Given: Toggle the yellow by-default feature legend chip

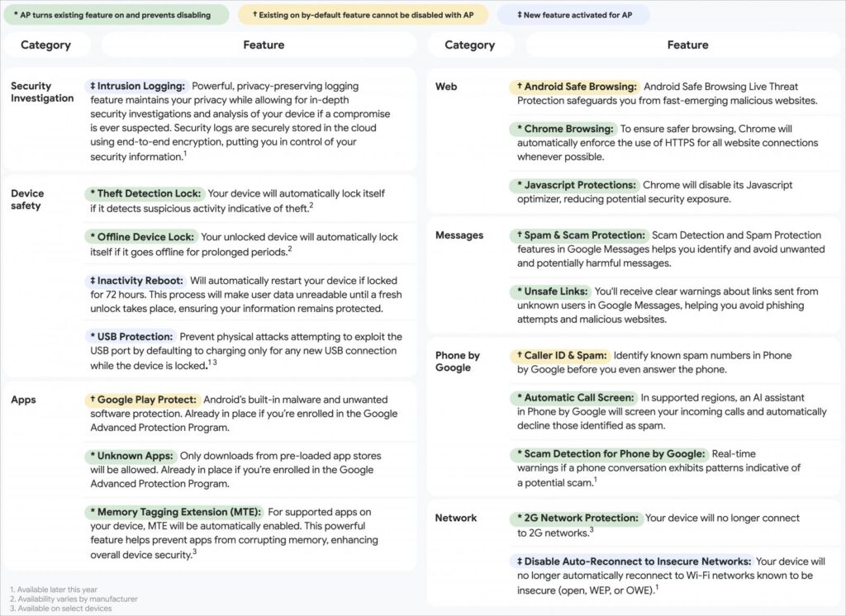Looking at the screenshot, I should [364, 15].
